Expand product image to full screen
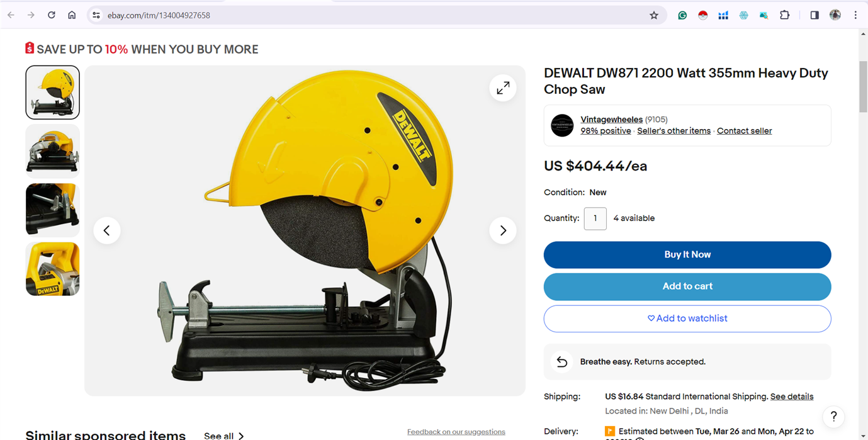The image size is (868, 440). tap(503, 88)
